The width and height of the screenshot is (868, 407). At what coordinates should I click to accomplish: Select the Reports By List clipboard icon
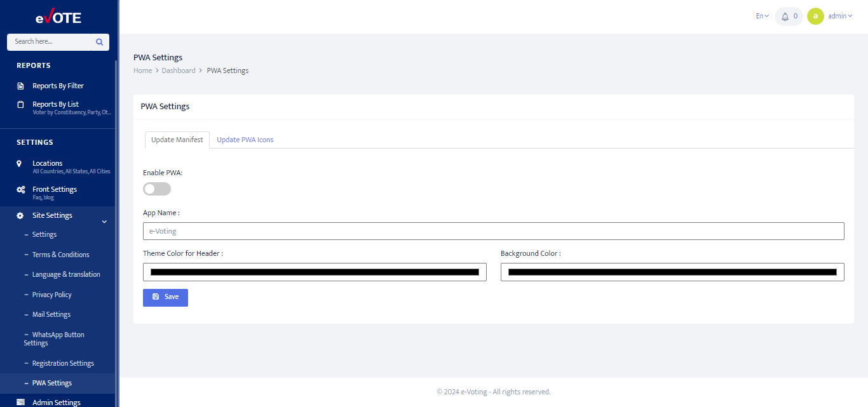[x=20, y=103]
